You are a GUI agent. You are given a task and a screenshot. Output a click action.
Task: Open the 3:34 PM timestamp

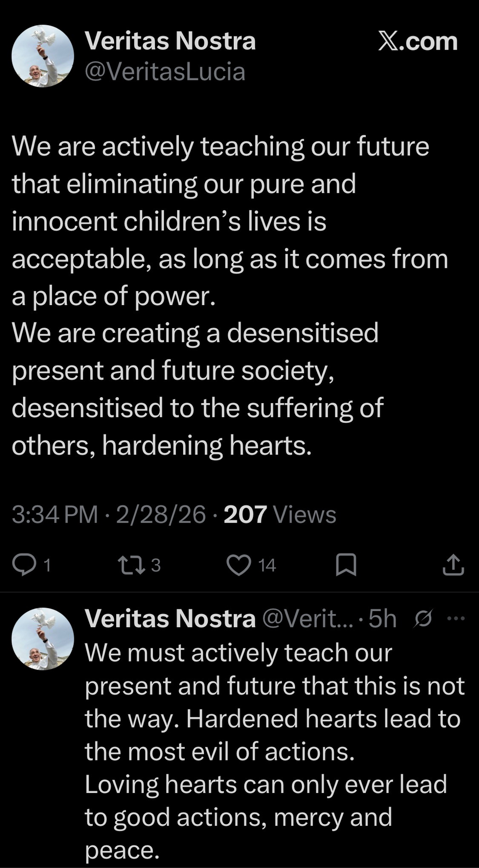click(x=55, y=515)
